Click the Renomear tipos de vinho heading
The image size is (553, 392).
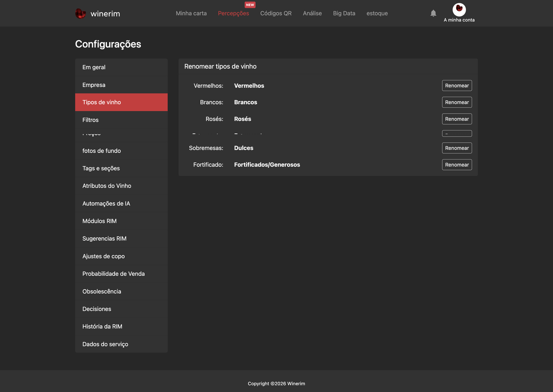click(220, 66)
